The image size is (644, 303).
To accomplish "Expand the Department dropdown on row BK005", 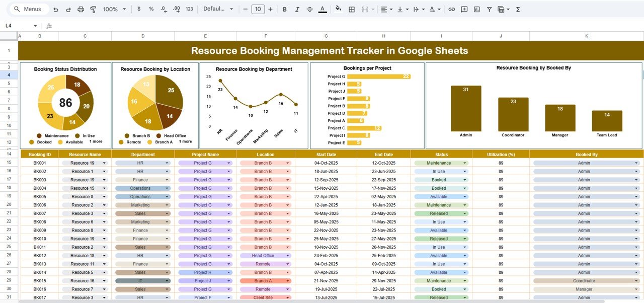I will [x=168, y=196].
